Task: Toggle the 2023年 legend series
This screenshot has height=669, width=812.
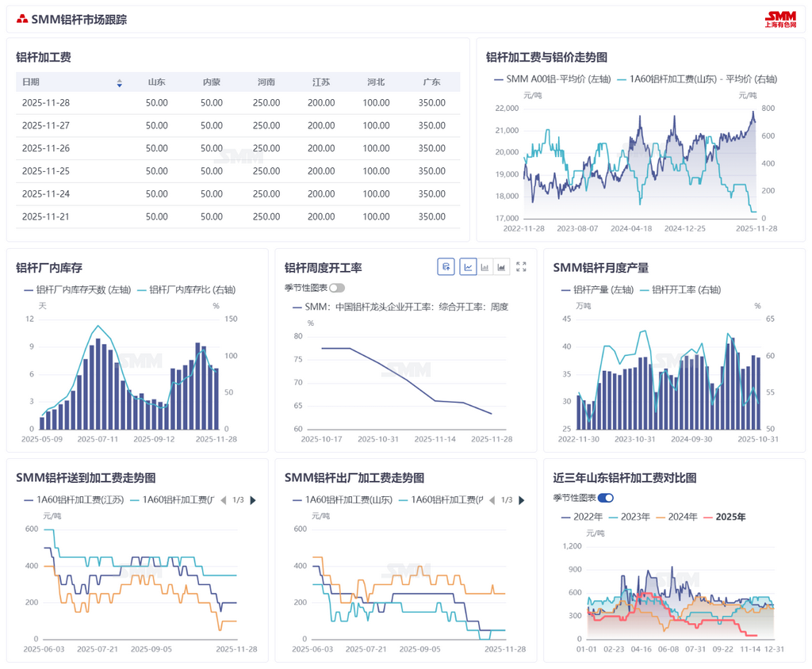Action: point(629,517)
